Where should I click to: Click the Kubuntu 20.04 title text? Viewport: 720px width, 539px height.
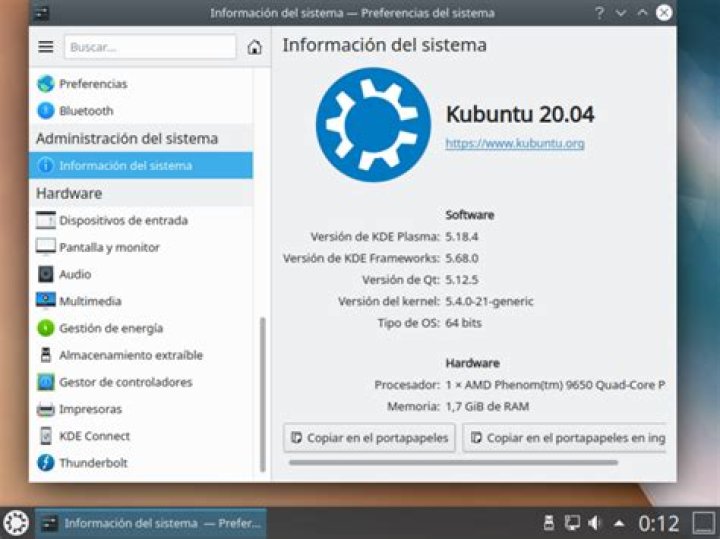point(520,114)
